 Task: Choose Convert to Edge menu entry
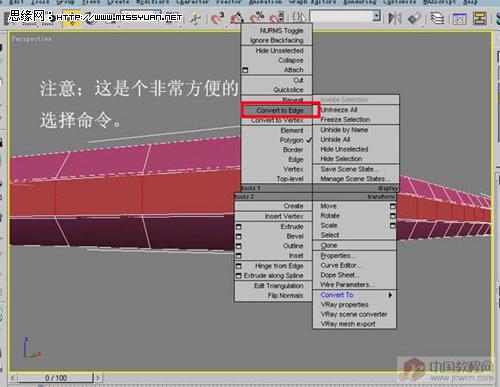coord(279,110)
